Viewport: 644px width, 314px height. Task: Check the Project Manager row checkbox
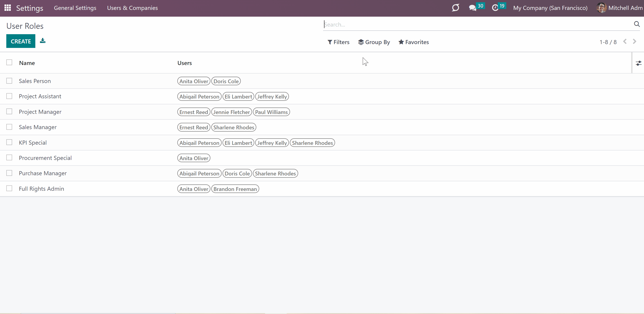(9, 112)
